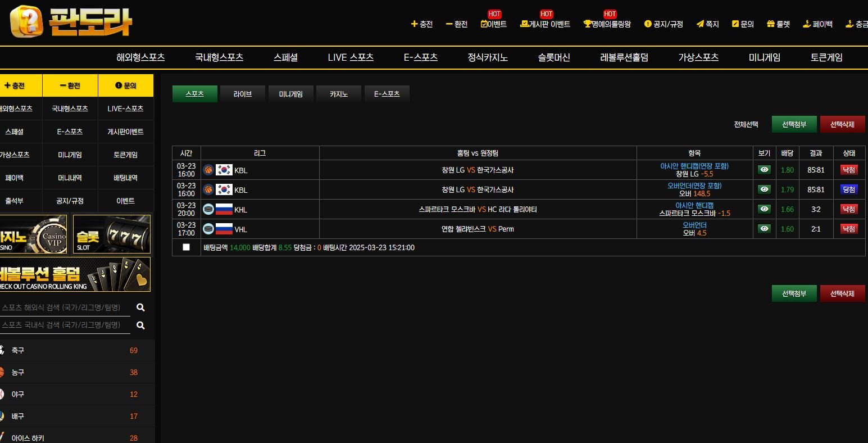Image resolution: width=868 pixels, height=443 pixels.
Task: Click the hockey puck icon in KHL row
Action: (x=208, y=209)
